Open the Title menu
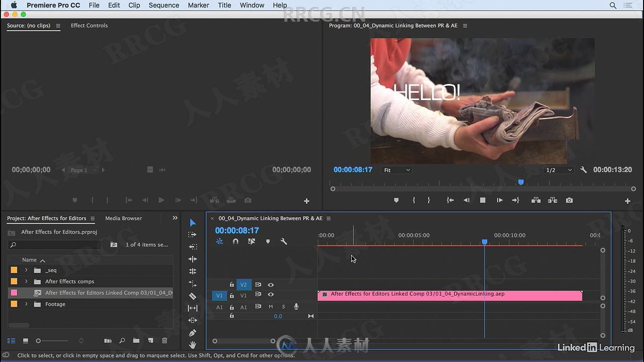 point(224,5)
